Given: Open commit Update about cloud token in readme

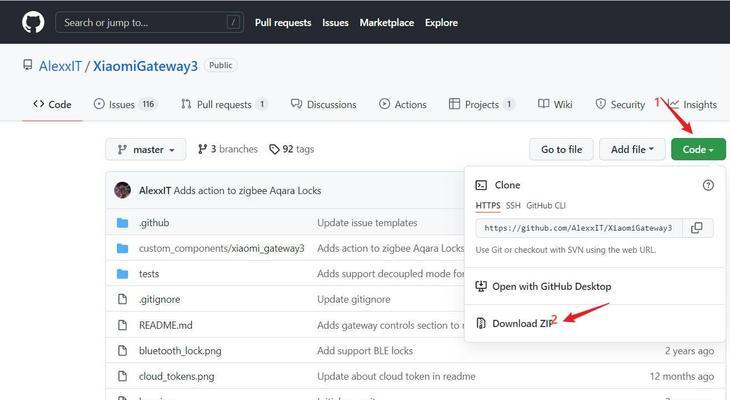Looking at the screenshot, I should click(396, 376).
